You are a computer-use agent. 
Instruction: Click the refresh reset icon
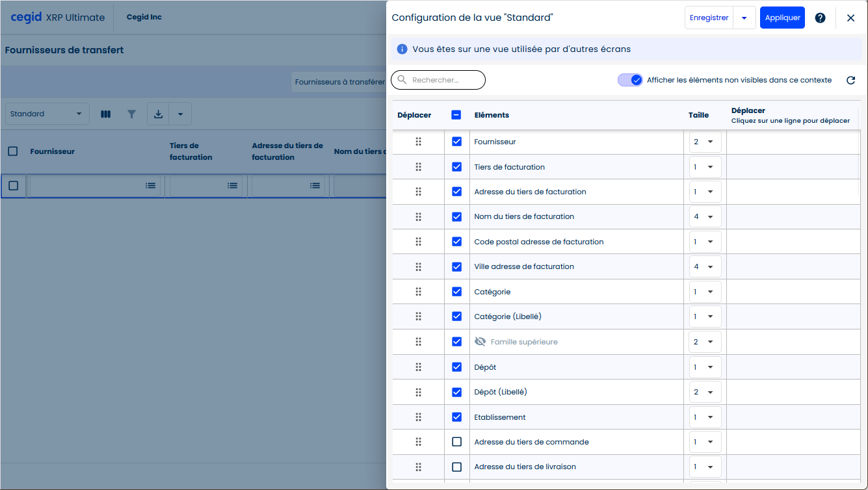(x=850, y=81)
